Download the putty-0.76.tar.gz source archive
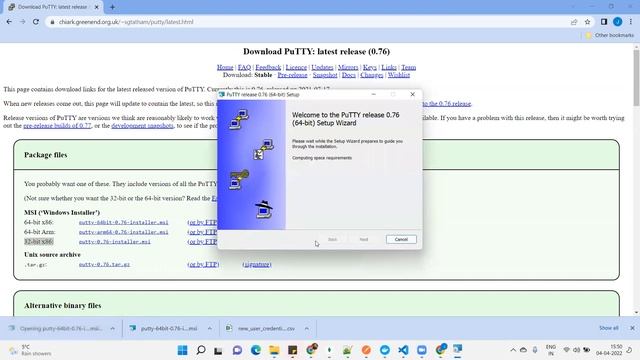Image resolution: width=640 pixels, height=360 pixels. [104, 264]
